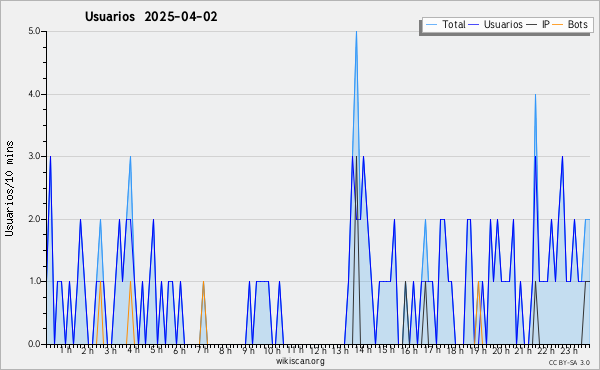Screen dimensions: 600x370
Task: Click the orange Bots legend line
Action: click(558, 24)
